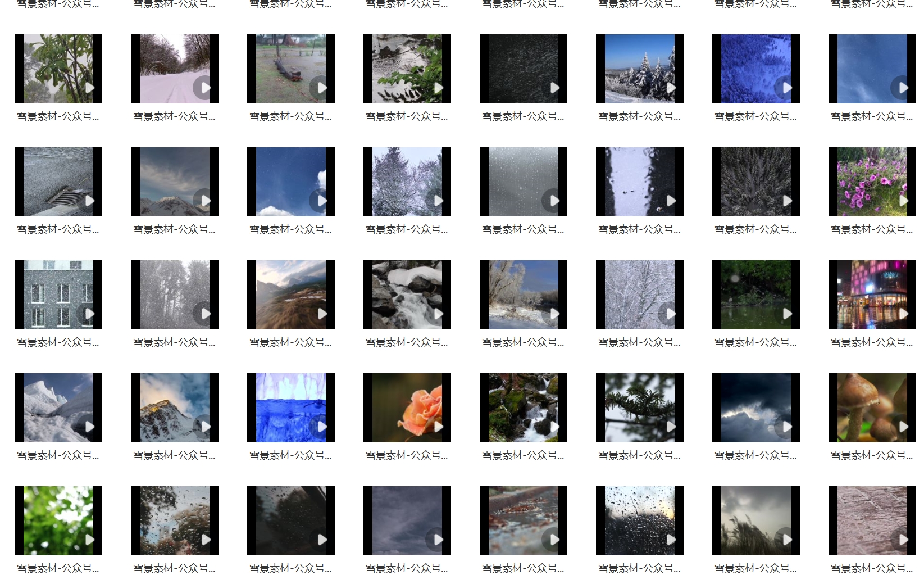Screen dimensions: 924x575
Task: Open the dark blurred rainy window thumbnail
Action: click(x=291, y=520)
